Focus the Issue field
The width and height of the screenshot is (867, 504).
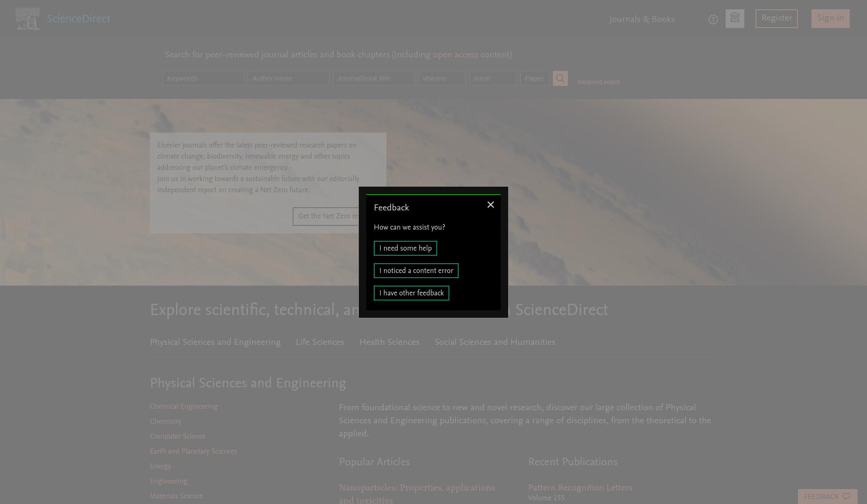tap(493, 78)
